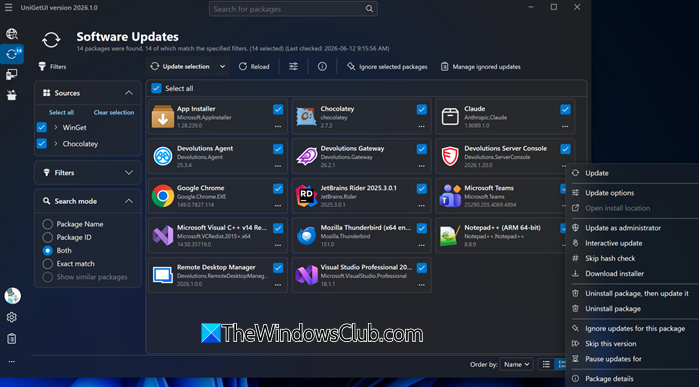Select the Both search mode radio
The width and height of the screenshot is (700, 387).
(x=47, y=250)
